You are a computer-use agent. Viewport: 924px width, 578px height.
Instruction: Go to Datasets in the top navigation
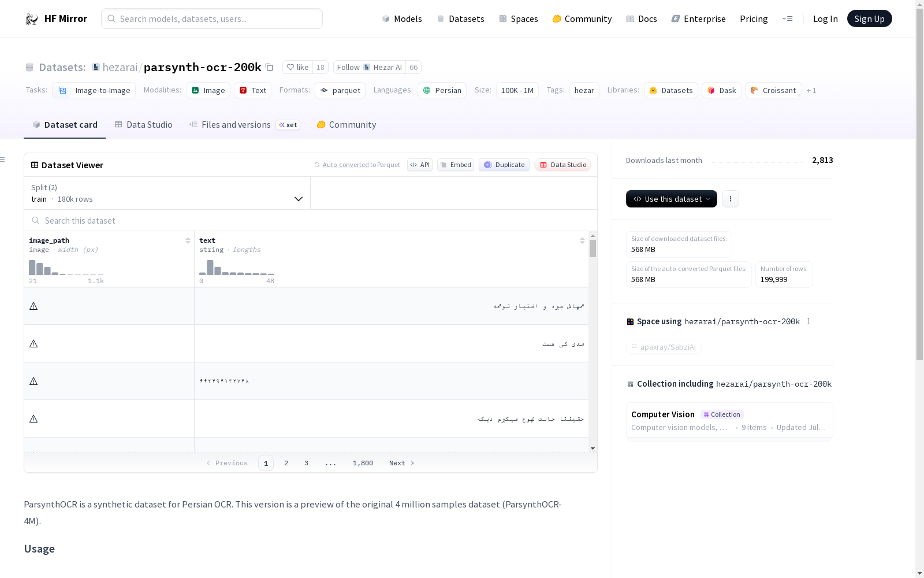click(x=460, y=18)
